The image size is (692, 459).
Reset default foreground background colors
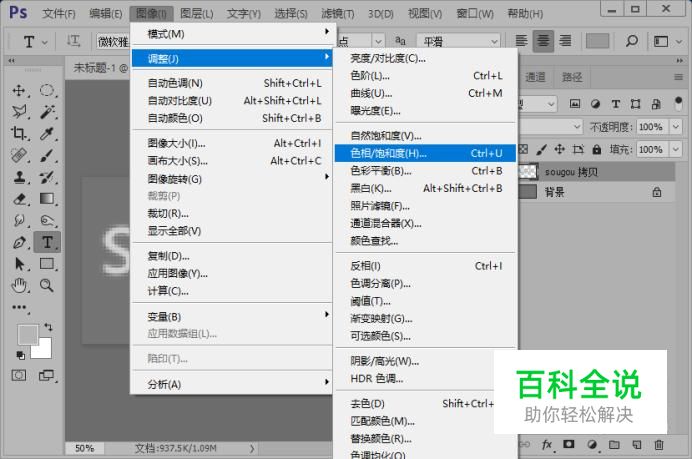tap(20, 355)
